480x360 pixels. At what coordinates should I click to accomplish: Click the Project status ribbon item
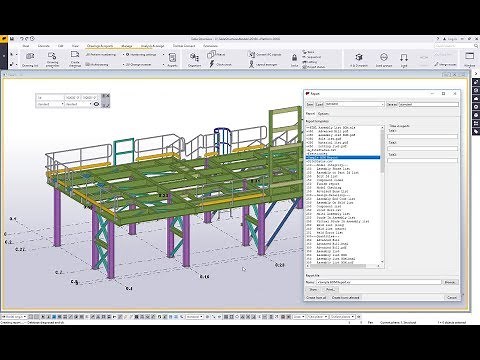(314, 67)
